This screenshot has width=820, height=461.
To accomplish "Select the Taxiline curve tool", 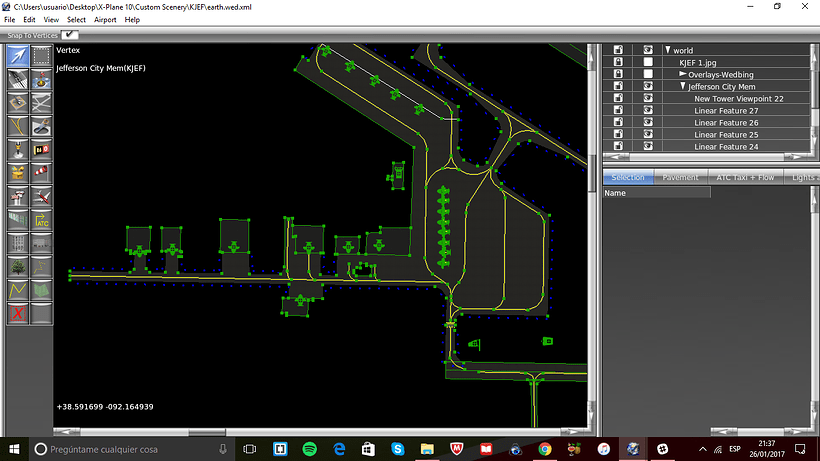I will click(x=18, y=126).
